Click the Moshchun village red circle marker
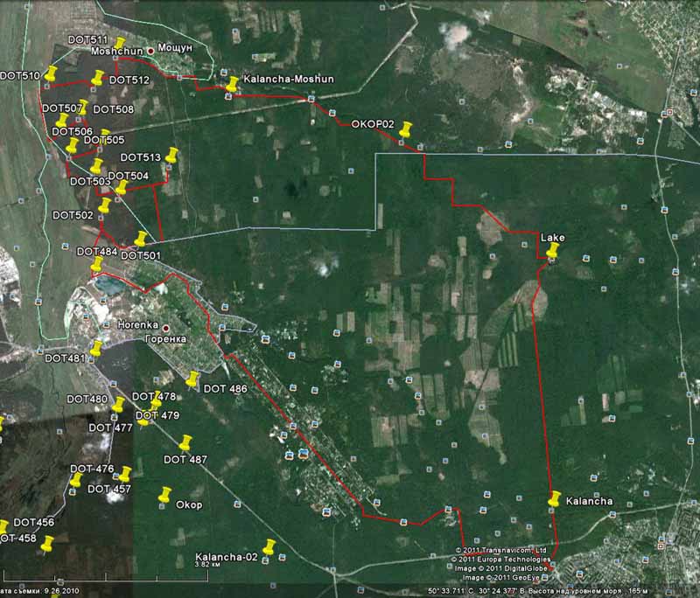The width and height of the screenshot is (700, 598). point(150,52)
